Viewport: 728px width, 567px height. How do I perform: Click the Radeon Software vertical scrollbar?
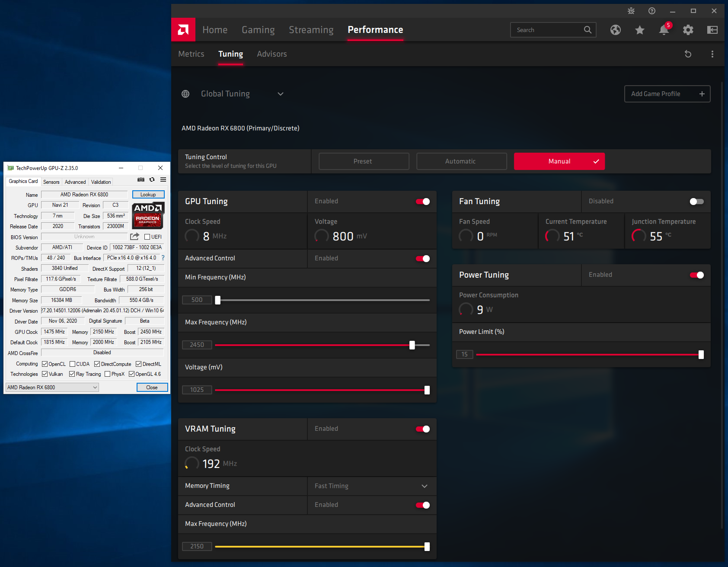coord(722,305)
